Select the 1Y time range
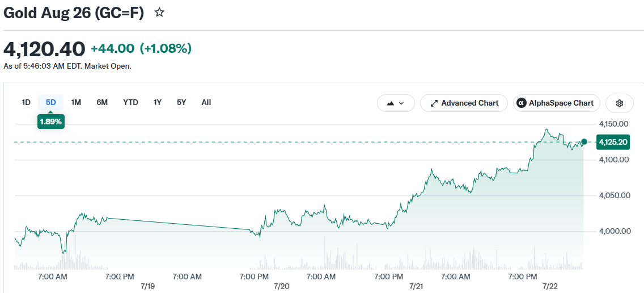Screen dimensions: 644x293 click(x=157, y=102)
